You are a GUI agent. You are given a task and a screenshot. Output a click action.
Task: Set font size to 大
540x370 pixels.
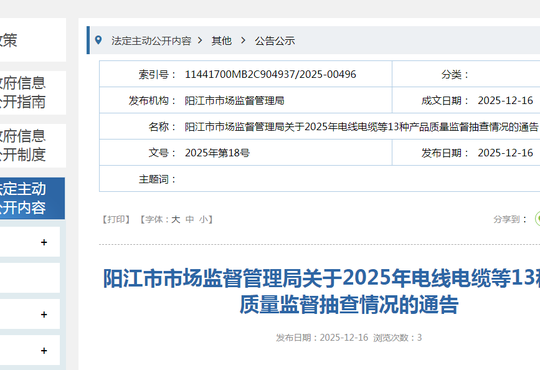click(176, 219)
